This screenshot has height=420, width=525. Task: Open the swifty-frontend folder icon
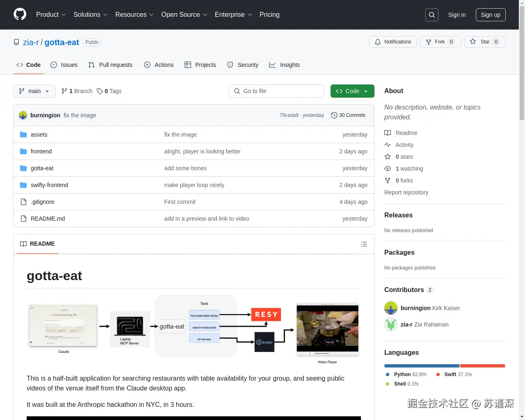23,185
